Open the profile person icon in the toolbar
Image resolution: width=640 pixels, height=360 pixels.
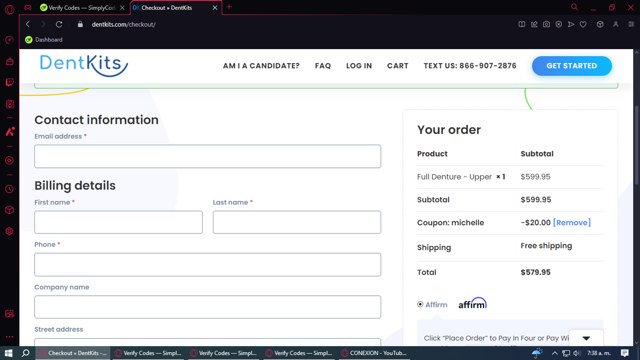point(616,24)
